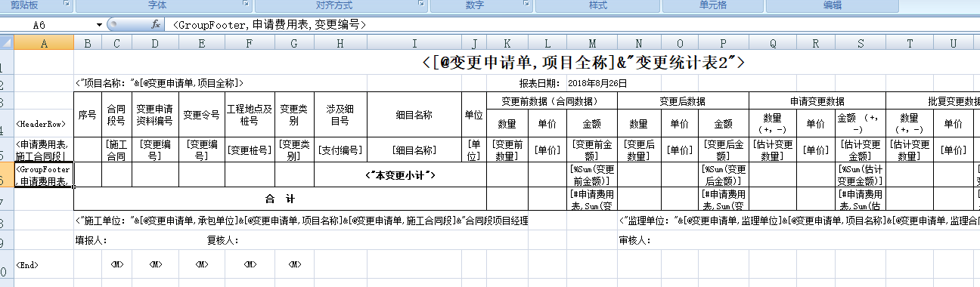This screenshot has height=287, width=980.
Task: Select the 变更令号 header cell
Action: [x=201, y=115]
